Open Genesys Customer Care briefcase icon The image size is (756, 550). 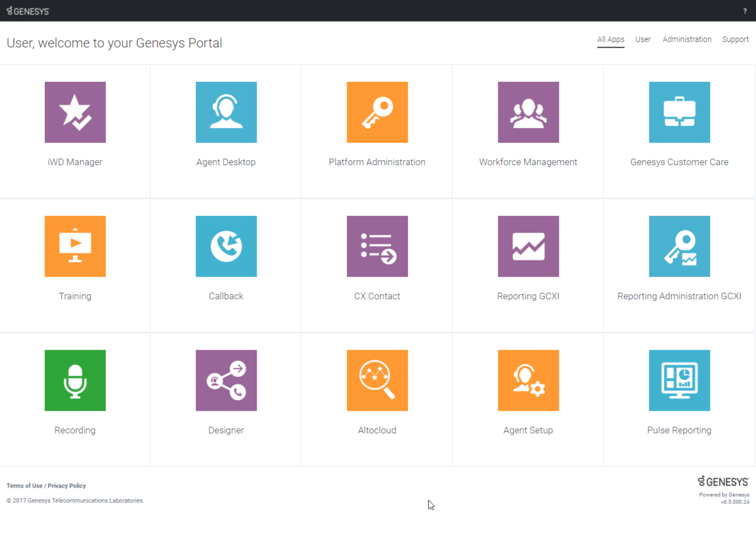pos(679,112)
